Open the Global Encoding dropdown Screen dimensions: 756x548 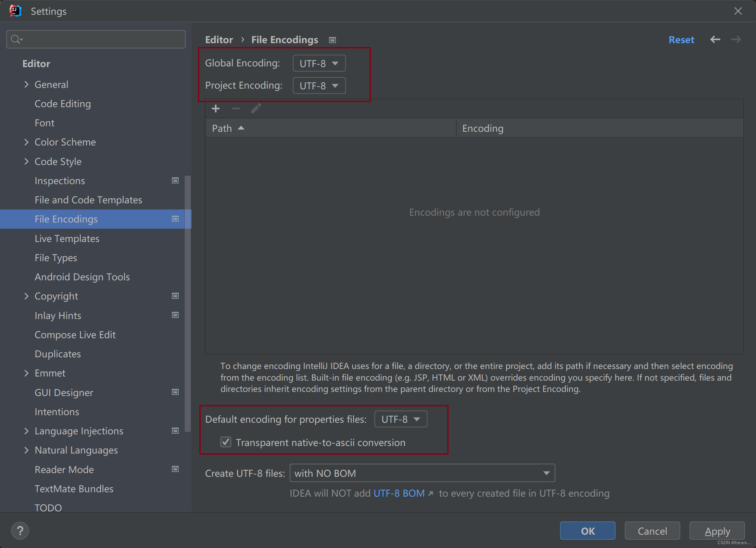coord(318,63)
